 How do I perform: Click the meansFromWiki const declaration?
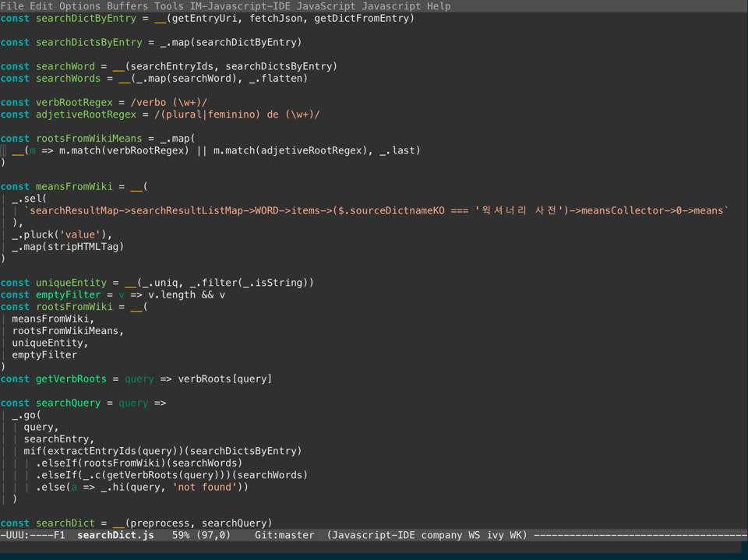pos(74,186)
